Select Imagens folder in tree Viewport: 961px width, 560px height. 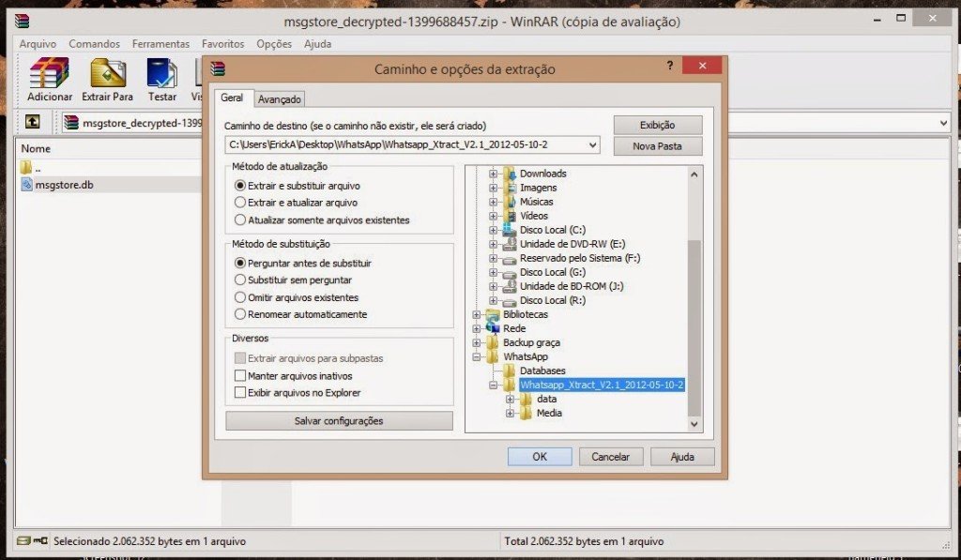pos(538,188)
